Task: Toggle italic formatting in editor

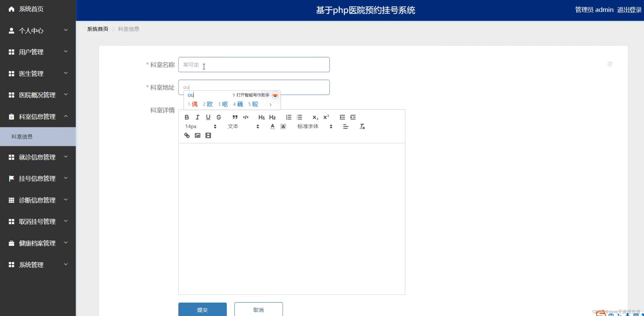Action: coord(197,117)
